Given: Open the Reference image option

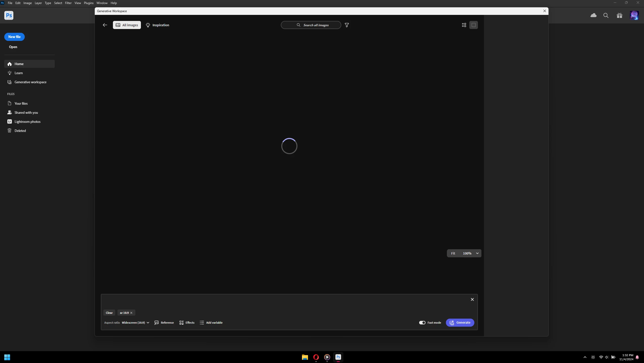Looking at the screenshot, I should [x=164, y=322].
